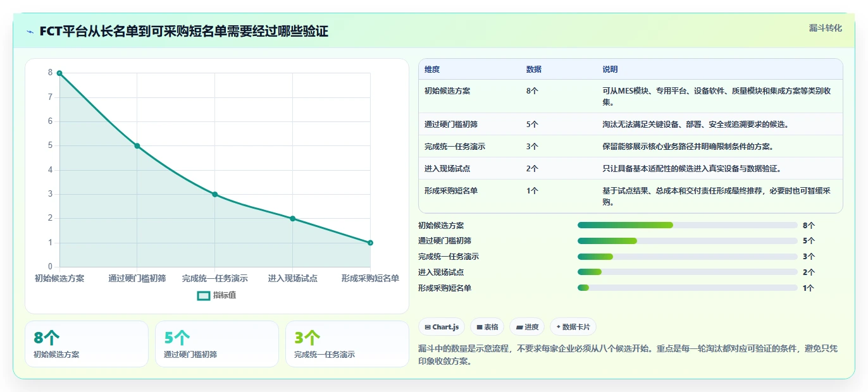
Task: Click the 8个 value in the table
Action: click(x=532, y=91)
